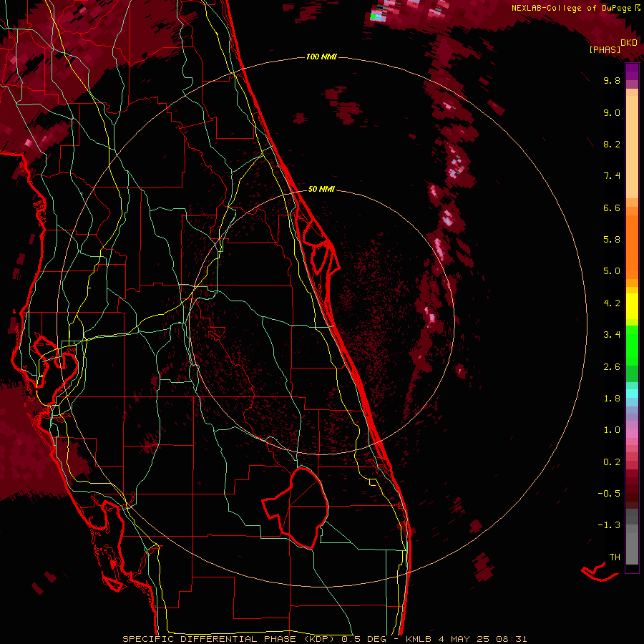Click the TH threshold label on scale
The height and width of the screenshot is (644, 644).
pyautogui.click(x=615, y=557)
